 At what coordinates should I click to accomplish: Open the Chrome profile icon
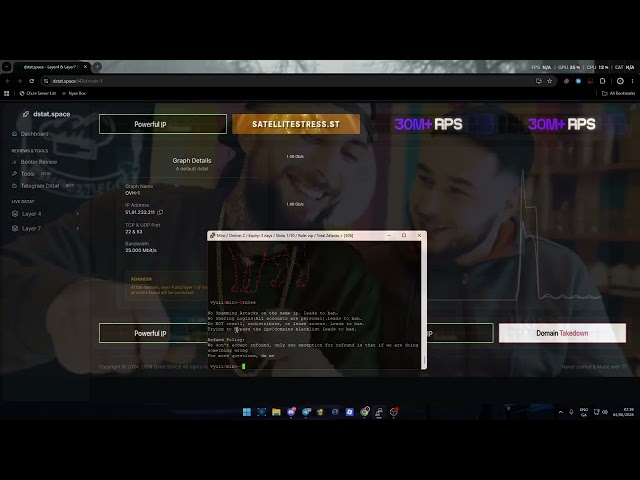pyautogui.click(x=620, y=81)
